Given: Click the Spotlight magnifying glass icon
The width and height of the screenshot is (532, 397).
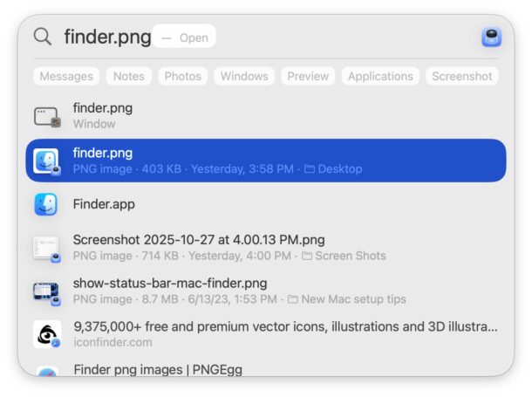Looking at the screenshot, I should click(x=42, y=37).
